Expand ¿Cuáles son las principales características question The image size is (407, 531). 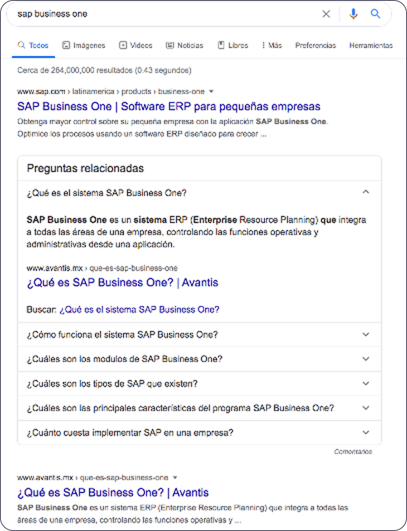[199, 408]
